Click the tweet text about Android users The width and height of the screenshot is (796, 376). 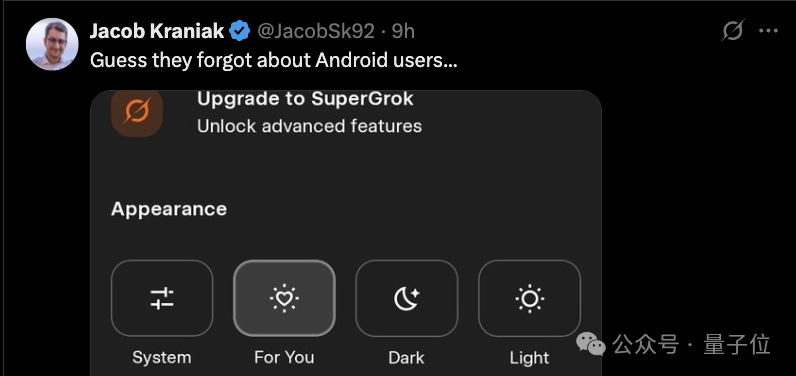(274, 61)
